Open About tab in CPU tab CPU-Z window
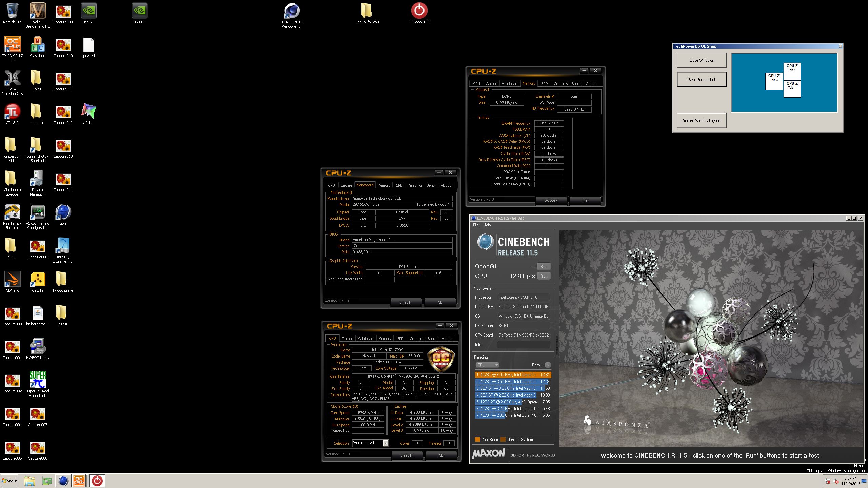 pos(447,339)
